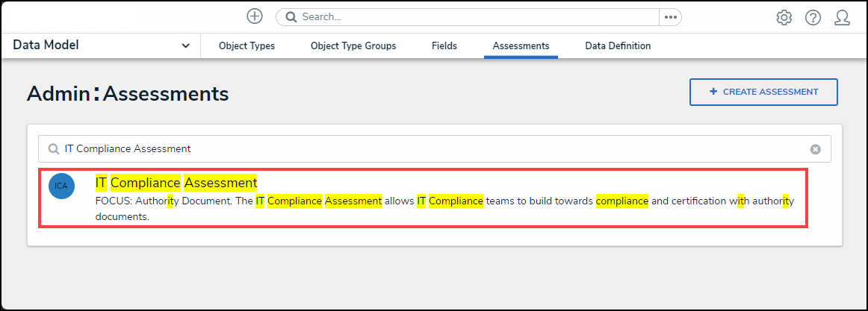This screenshot has height=311, width=868.
Task: Open the help question mark icon
Action: pos(813,17)
